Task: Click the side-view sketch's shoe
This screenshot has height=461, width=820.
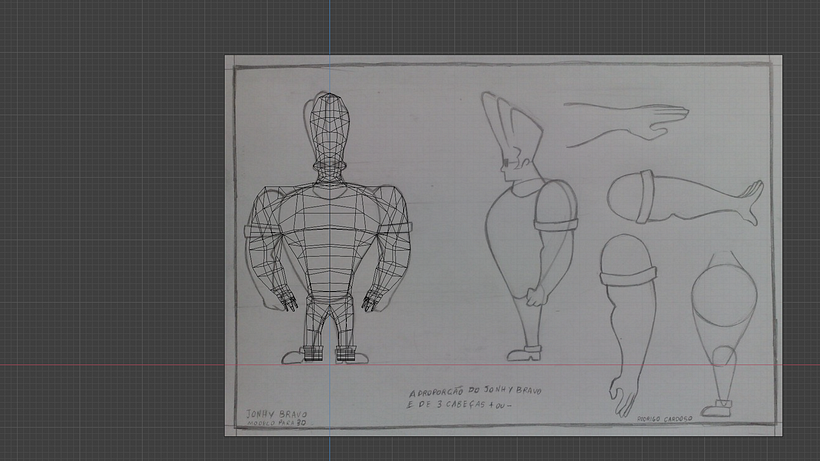Action: [x=523, y=353]
